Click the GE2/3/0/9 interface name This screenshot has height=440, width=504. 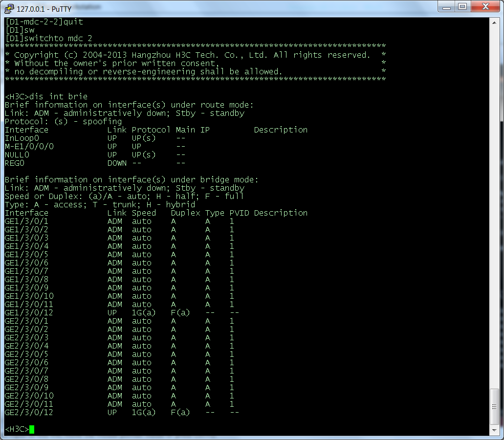coord(27,388)
